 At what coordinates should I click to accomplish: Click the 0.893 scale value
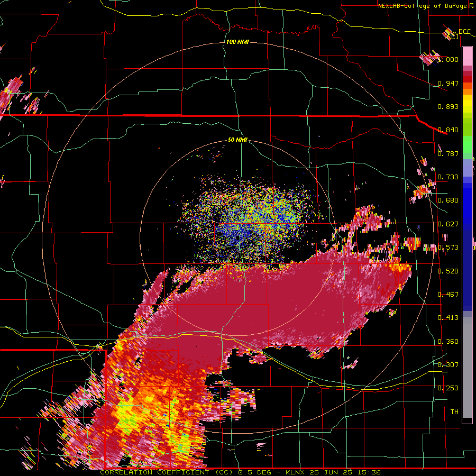click(448, 106)
